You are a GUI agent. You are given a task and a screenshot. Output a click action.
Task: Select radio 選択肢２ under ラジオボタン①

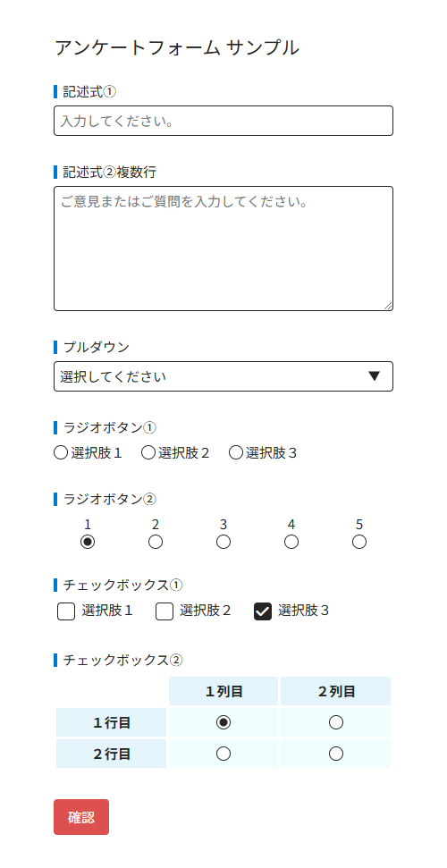[148, 453]
